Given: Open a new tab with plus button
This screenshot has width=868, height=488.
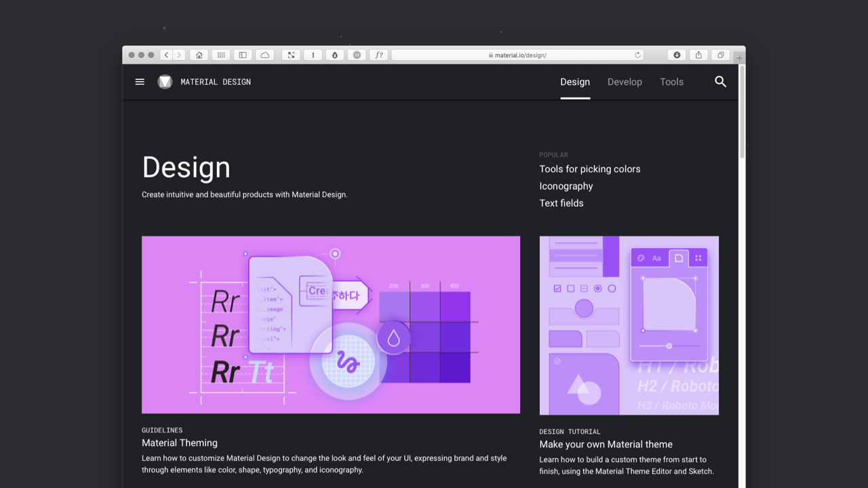Looking at the screenshot, I should tap(739, 58).
